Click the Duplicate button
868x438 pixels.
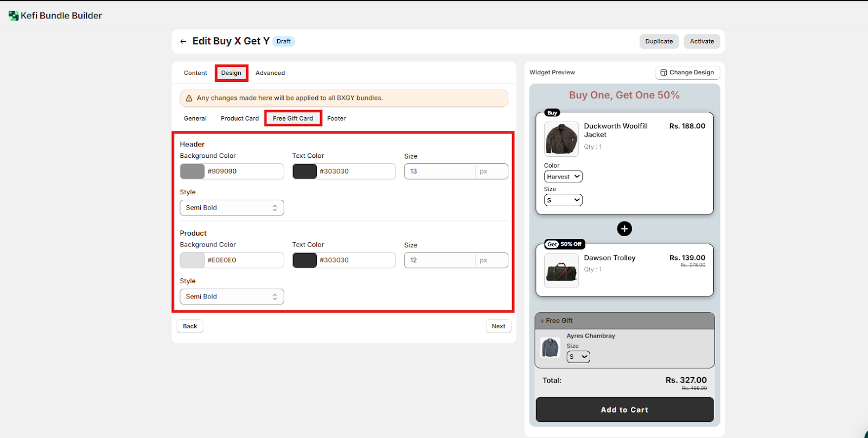point(659,41)
